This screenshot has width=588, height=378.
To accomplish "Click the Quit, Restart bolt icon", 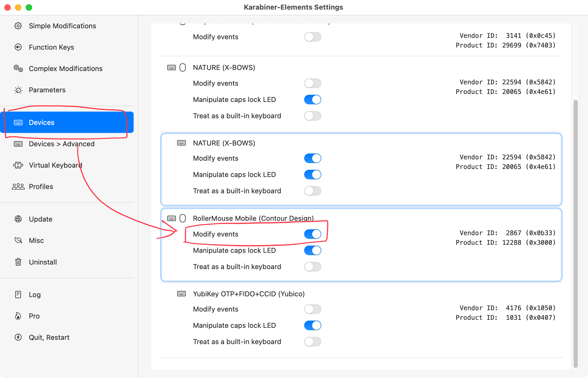I will 18,337.
